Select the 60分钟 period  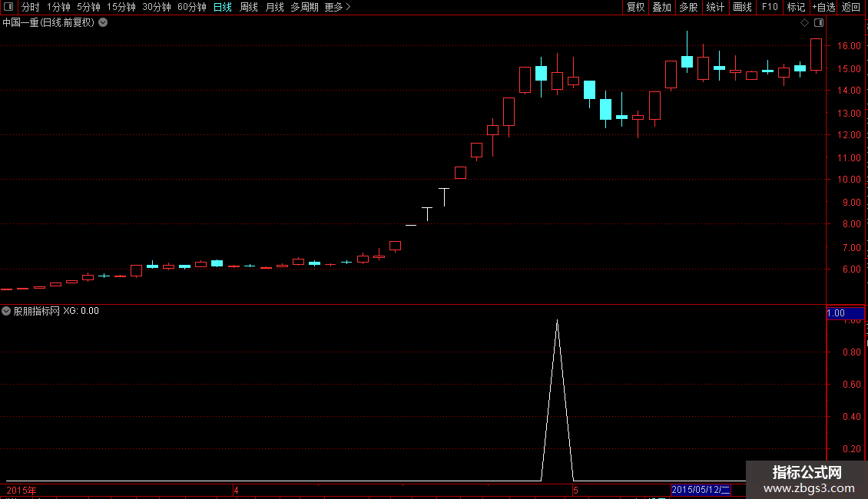191,7
